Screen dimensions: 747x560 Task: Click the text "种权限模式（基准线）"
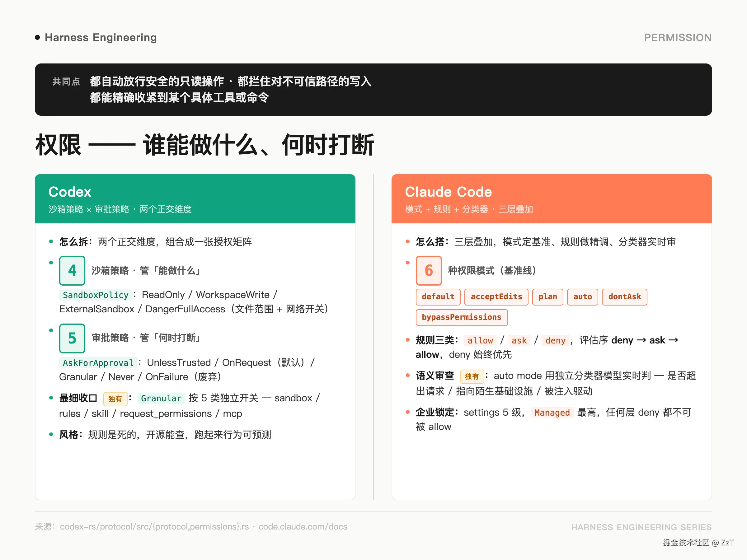point(492,270)
